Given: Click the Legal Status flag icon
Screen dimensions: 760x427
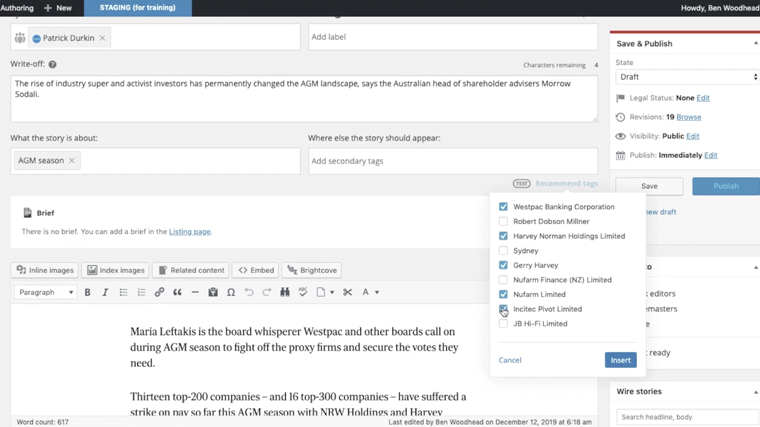Looking at the screenshot, I should click(620, 98).
